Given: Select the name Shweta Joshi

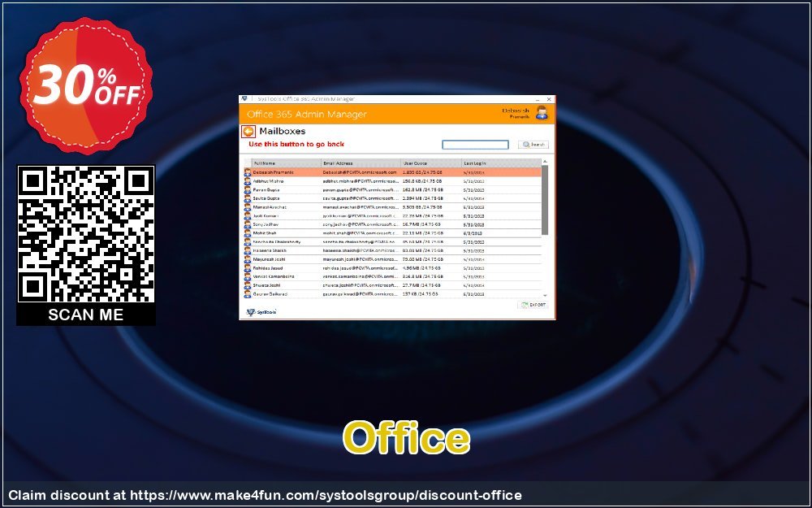Looking at the screenshot, I should [x=266, y=285].
